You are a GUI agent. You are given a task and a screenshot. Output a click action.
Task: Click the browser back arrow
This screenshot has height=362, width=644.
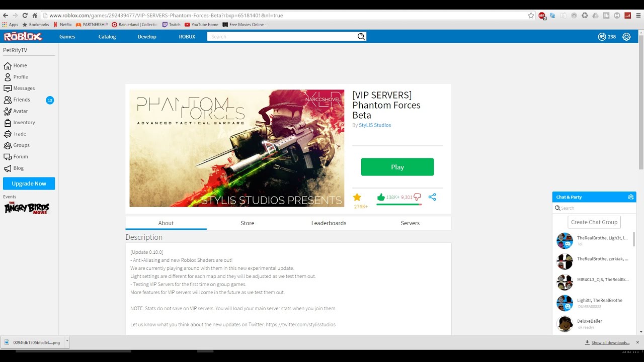pos(6,16)
